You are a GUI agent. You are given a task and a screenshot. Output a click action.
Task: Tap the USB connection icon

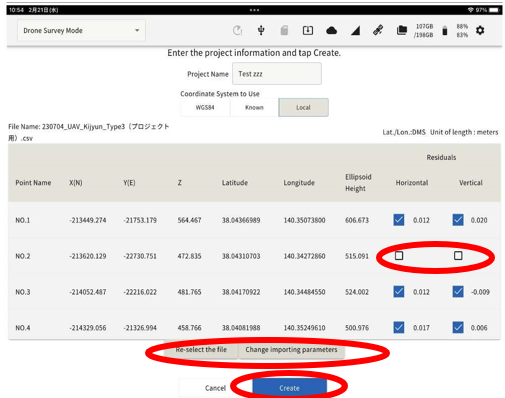(261, 31)
